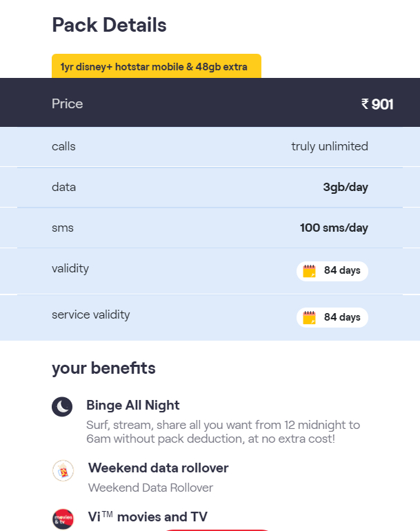Click the 3gb/day data value

click(x=346, y=187)
